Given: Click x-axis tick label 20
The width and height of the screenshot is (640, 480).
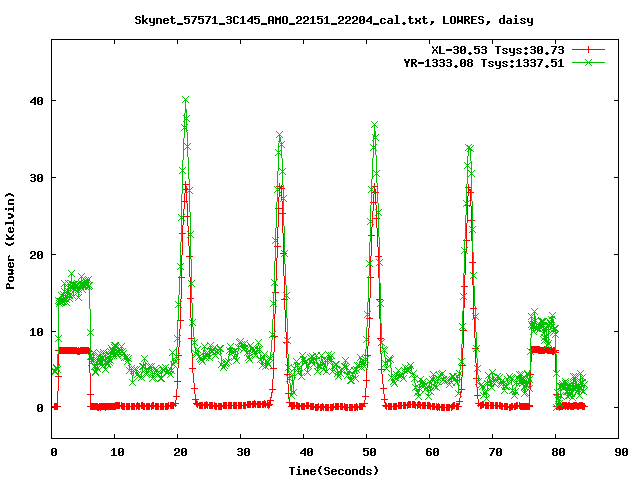Looking at the screenshot, I should [180, 452].
